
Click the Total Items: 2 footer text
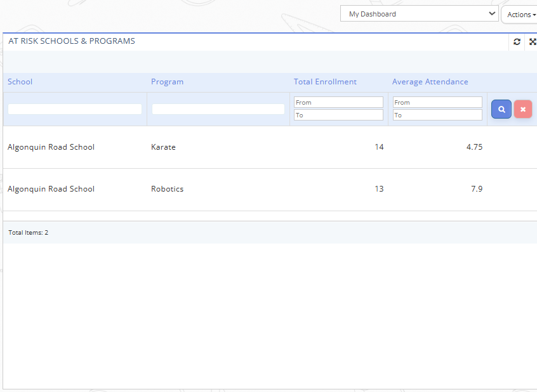[28, 232]
